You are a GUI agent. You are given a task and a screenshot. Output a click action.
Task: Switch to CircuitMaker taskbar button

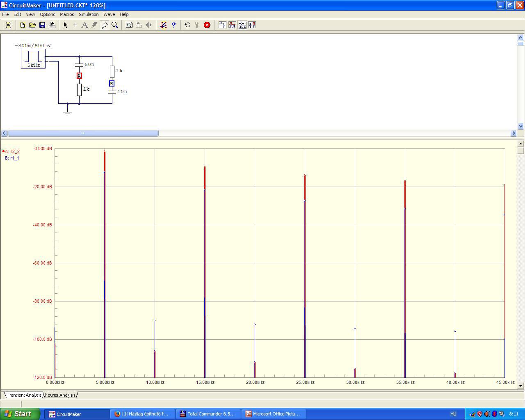click(x=77, y=414)
